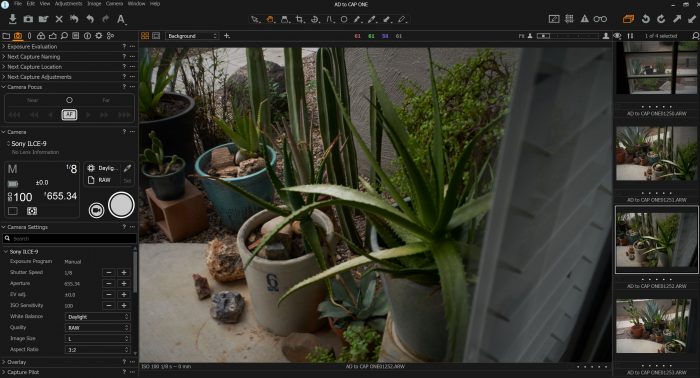Viewport: 700px width, 378px height.
Task: Adjust the viewer zoom slider
Action: point(567,36)
